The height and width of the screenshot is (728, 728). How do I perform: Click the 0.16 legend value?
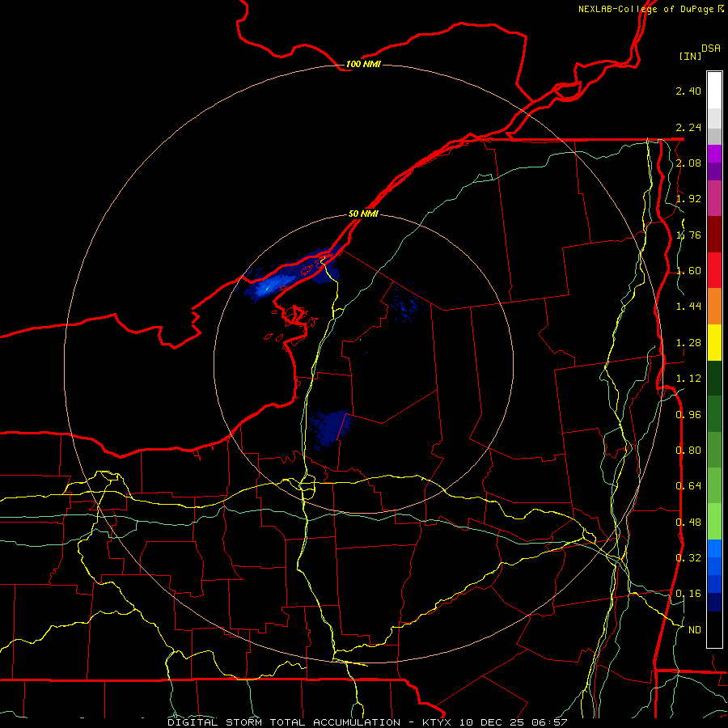688,594
